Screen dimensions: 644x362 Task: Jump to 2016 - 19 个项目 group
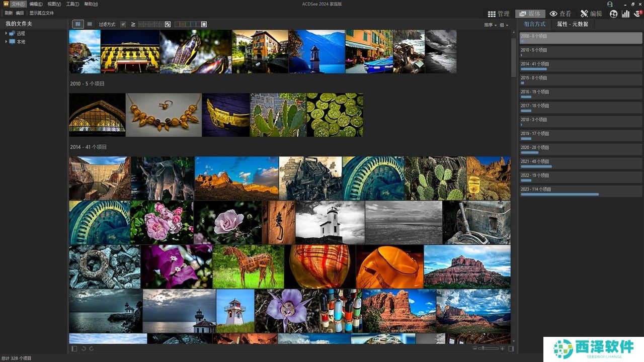point(580,94)
